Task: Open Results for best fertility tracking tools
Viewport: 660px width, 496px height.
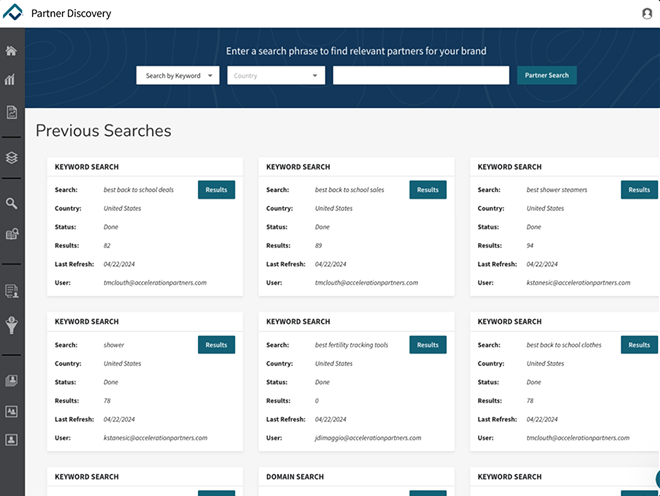Action: tap(427, 345)
